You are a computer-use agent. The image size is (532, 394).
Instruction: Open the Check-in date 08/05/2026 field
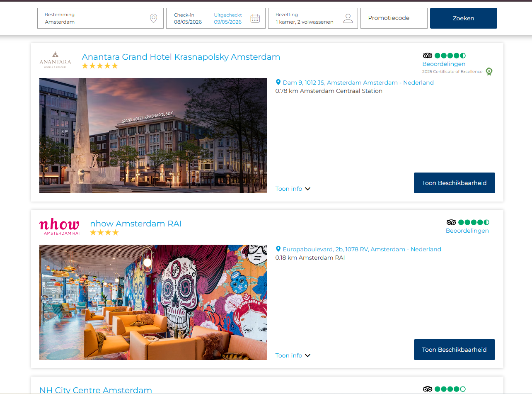point(188,18)
